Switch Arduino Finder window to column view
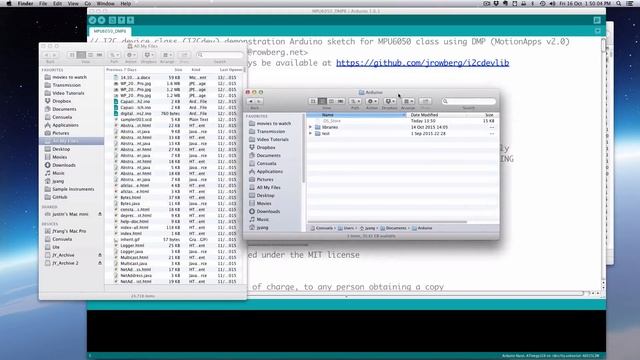The image size is (640, 360). pos(331,101)
